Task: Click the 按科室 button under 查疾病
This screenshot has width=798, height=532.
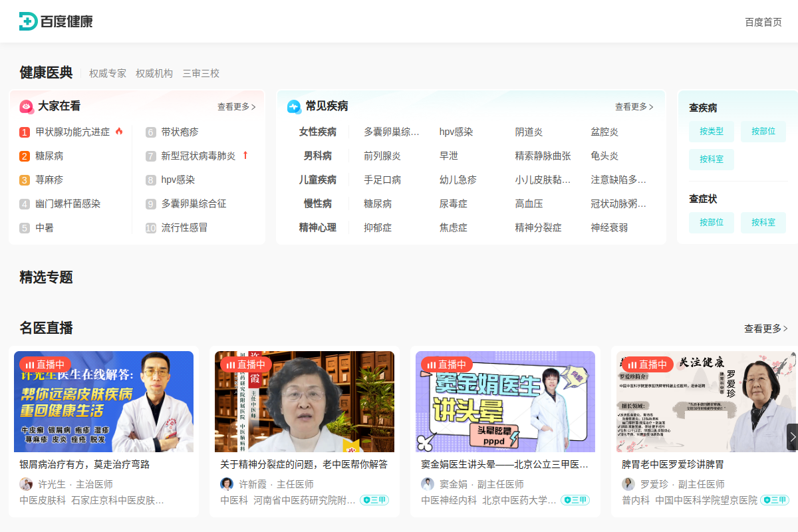Action: tap(711, 160)
